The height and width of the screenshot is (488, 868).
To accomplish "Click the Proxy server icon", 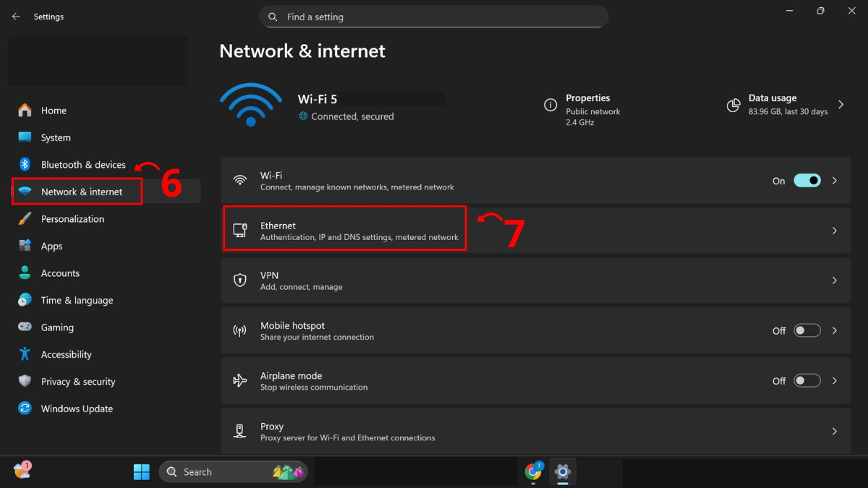I will click(240, 431).
